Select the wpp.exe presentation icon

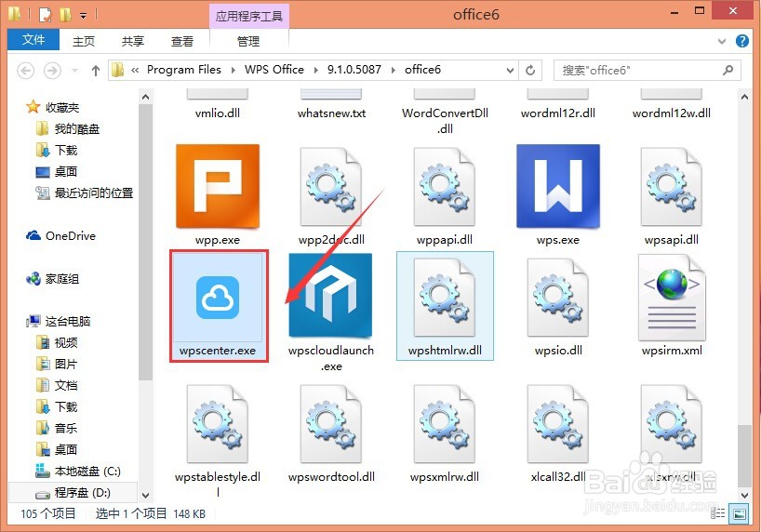tap(218, 186)
